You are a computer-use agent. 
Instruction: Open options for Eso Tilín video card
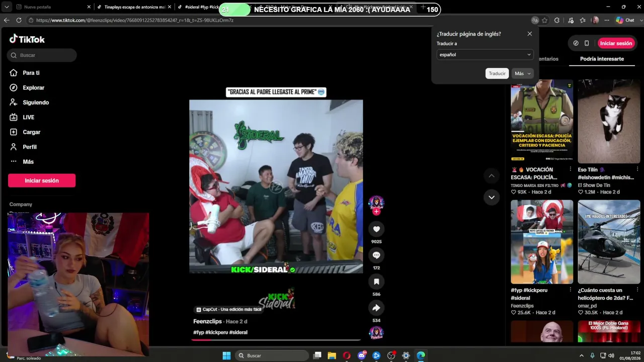click(x=637, y=169)
